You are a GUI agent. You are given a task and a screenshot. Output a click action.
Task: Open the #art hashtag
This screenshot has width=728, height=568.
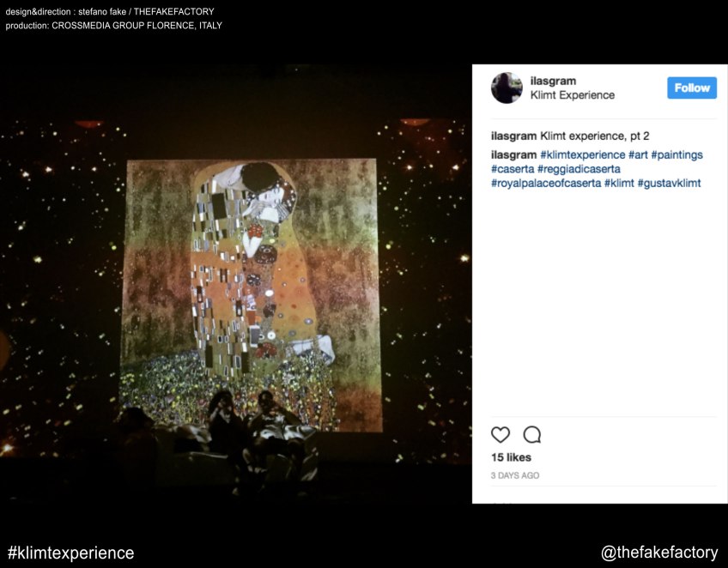pyautogui.click(x=638, y=155)
